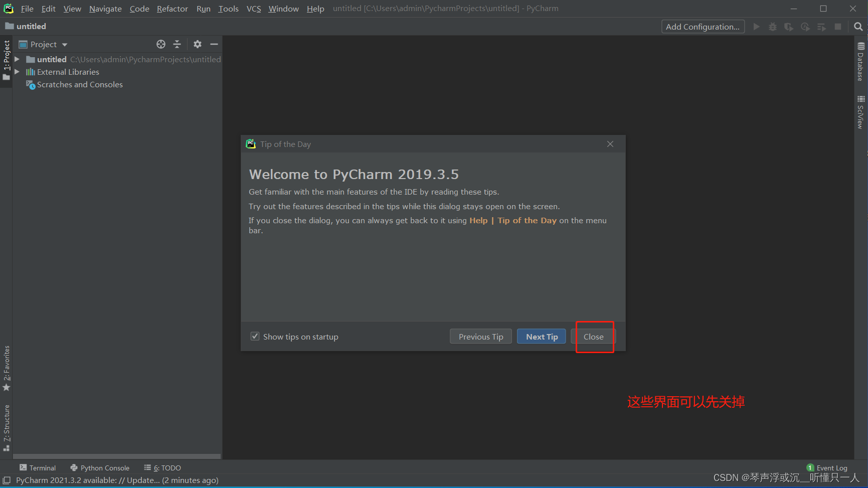
Task: Click the Tip of the Day dialog title text
Action: coord(285,144)
